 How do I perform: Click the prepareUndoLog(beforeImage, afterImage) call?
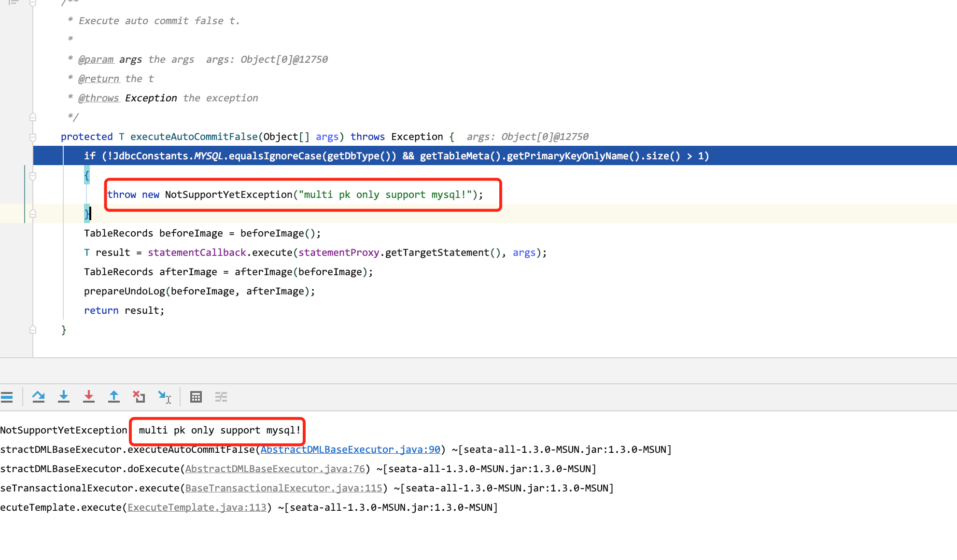pyautogui.click(x=199, y=291)
